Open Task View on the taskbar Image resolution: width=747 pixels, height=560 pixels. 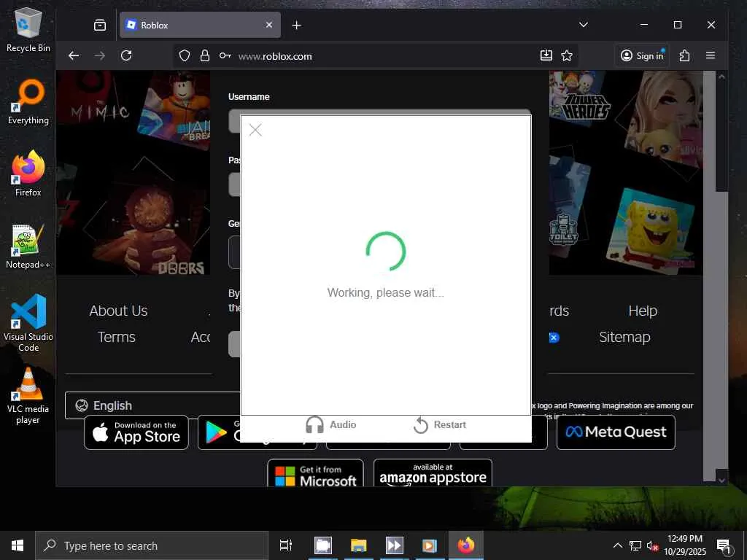286,545
